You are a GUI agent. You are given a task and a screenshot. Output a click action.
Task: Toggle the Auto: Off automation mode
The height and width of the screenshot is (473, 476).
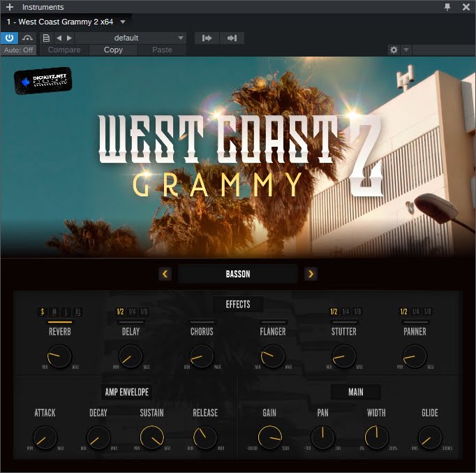[x=19, y=50]
